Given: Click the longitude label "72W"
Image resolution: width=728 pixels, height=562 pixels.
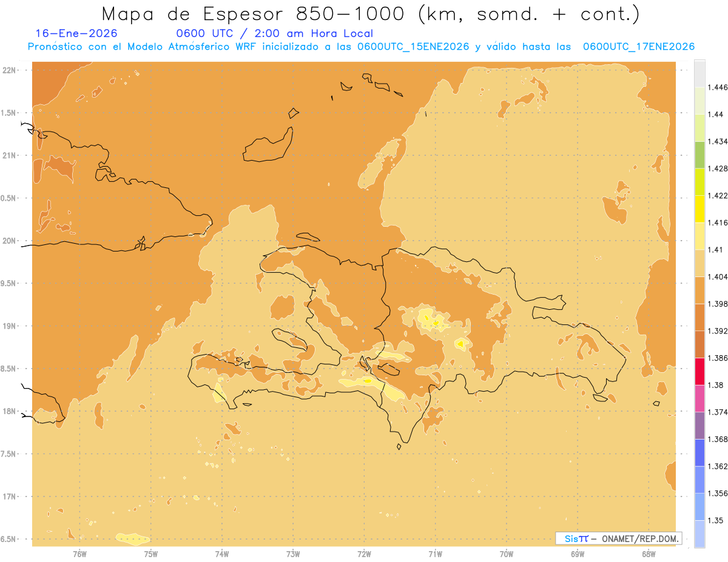Looking at the screenshot, I should tap(364, 554).
